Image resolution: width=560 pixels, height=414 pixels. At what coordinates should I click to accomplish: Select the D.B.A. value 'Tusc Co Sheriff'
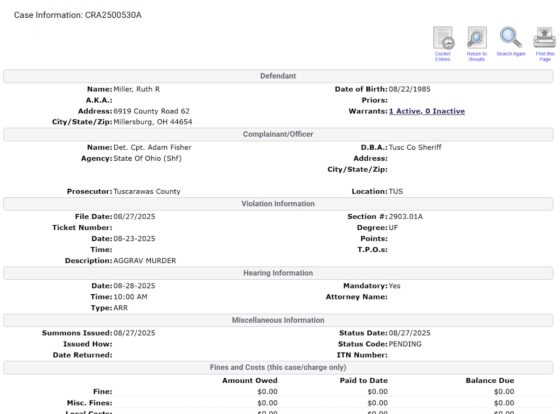tap(415, 147)
